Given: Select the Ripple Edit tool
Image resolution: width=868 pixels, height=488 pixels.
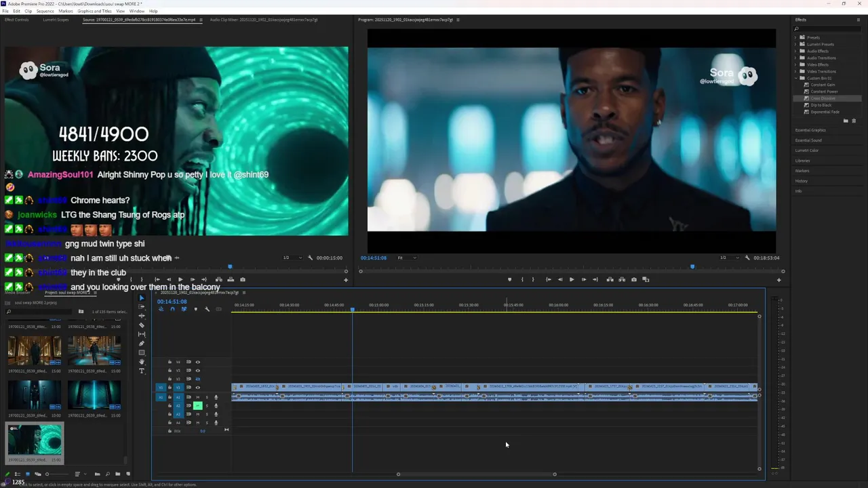Looking at the screenshot, I should (142, 316).
